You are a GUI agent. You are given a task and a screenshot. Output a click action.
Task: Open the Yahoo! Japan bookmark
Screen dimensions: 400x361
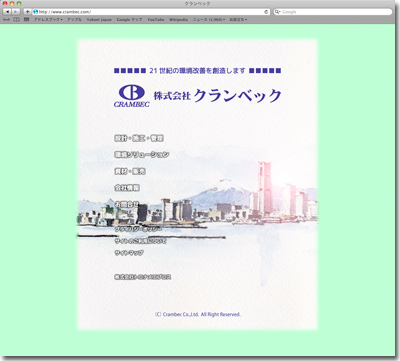99,20
